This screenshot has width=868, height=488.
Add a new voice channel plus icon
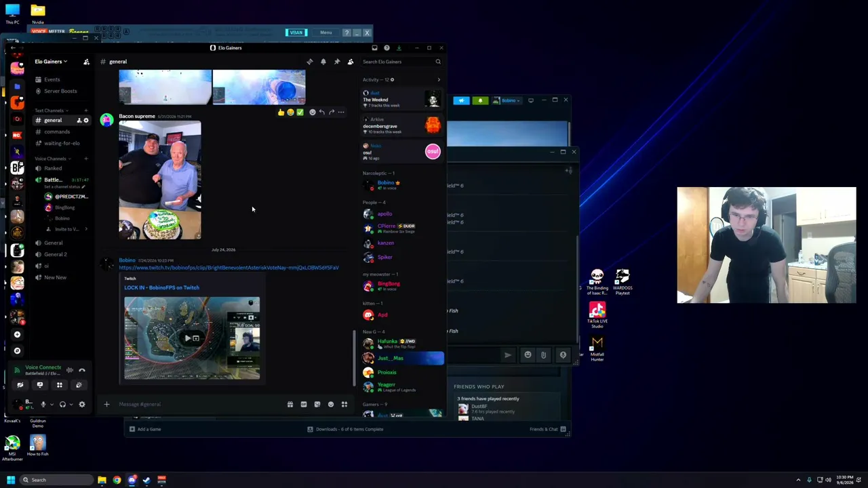(x=86, y=159)
